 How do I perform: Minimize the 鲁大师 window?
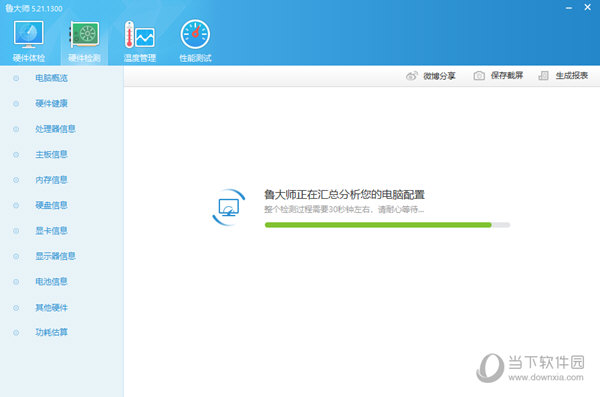pos(569,8)
